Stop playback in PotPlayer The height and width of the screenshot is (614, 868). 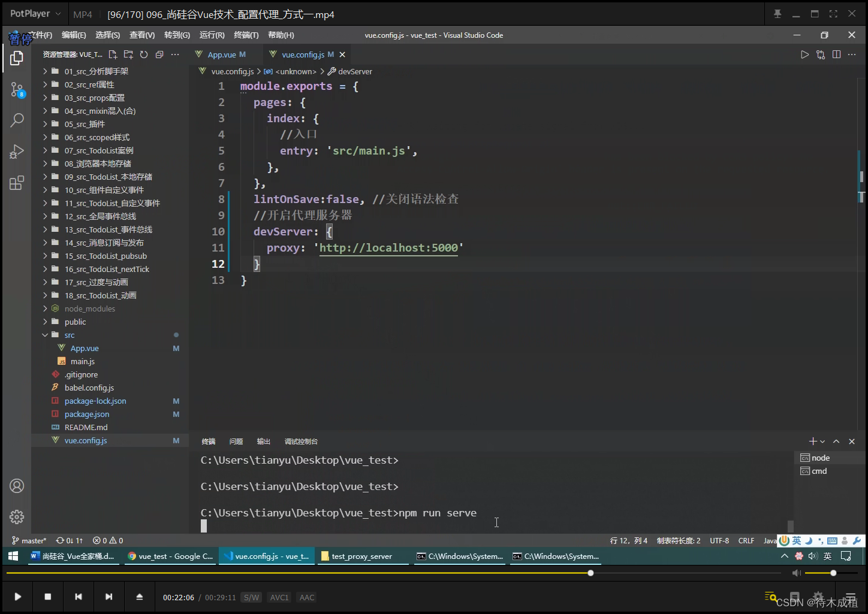[x=48, y=597]
